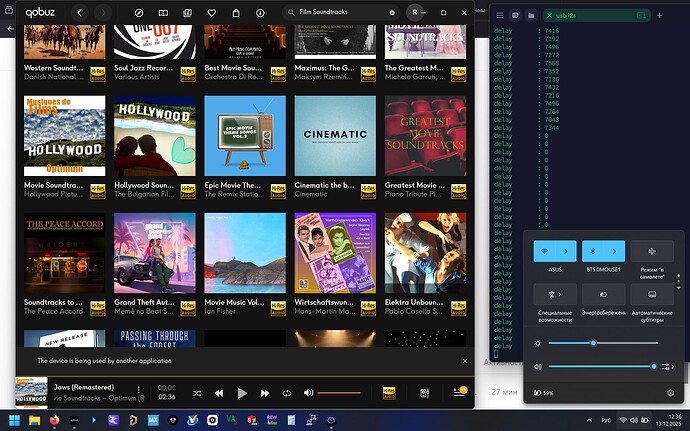690x431 pixels.
Task: Open Elektra Unbound album cover
Action: click(x=426, y=253)
